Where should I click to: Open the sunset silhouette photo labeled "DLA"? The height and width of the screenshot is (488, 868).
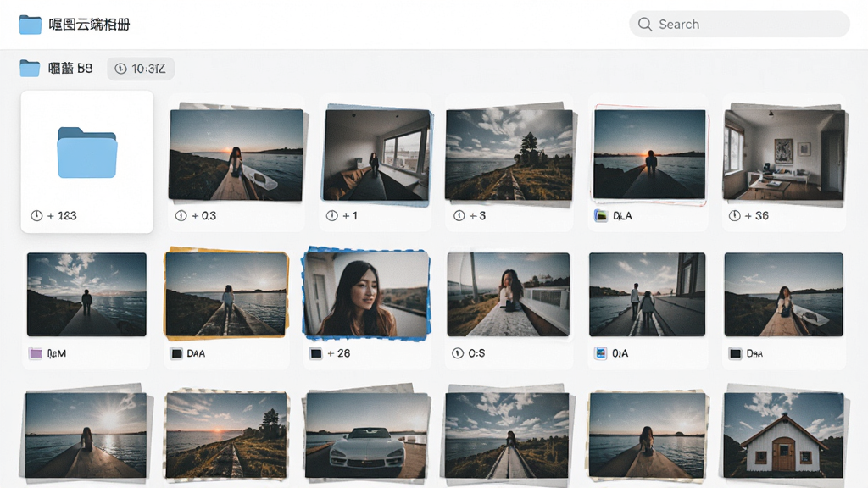[649, 154]
